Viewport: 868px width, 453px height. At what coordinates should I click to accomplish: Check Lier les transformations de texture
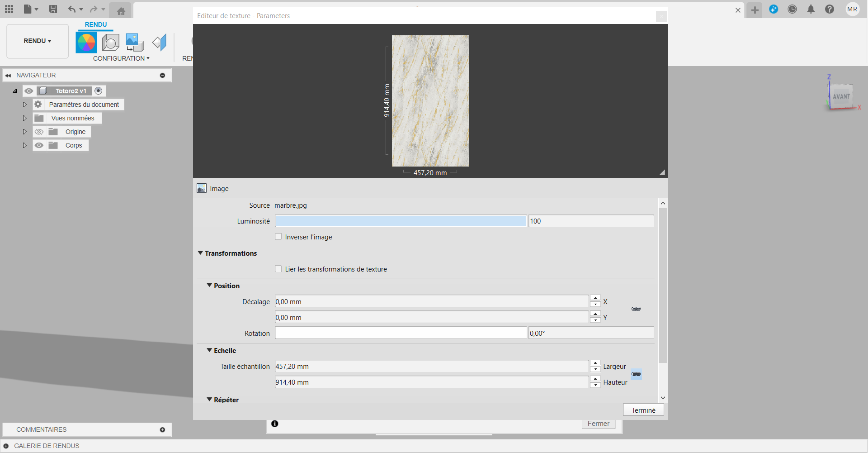278,269
